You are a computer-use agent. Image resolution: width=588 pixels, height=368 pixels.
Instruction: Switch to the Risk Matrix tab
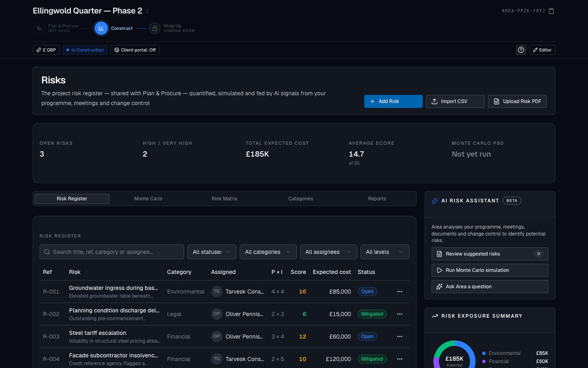(225, 199)
